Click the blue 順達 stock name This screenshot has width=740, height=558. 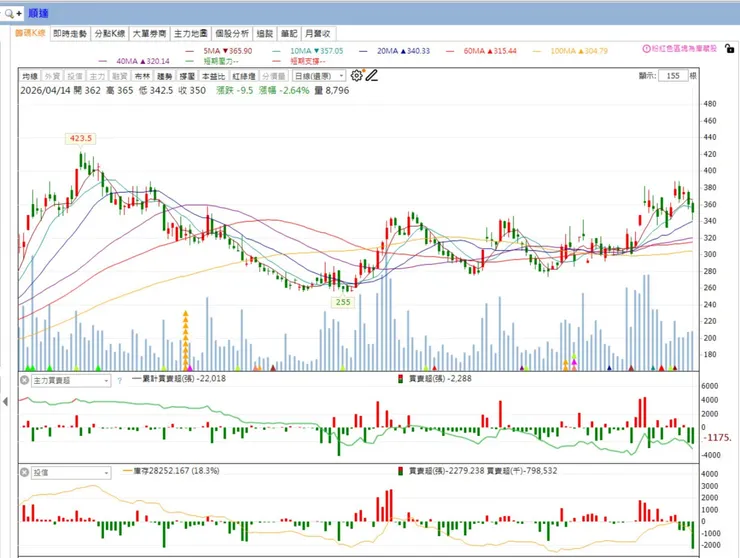coord(38,13)
